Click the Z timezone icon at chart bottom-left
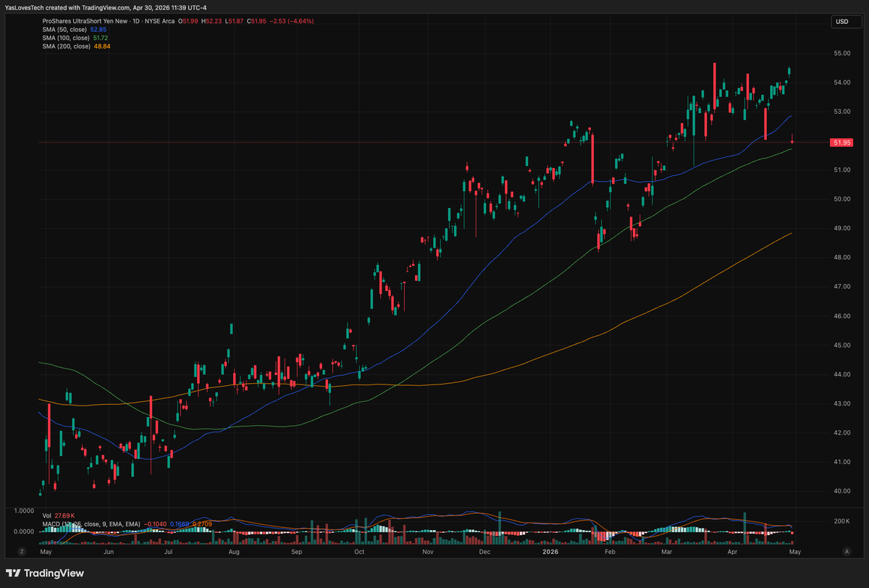 tap(22, 552)
